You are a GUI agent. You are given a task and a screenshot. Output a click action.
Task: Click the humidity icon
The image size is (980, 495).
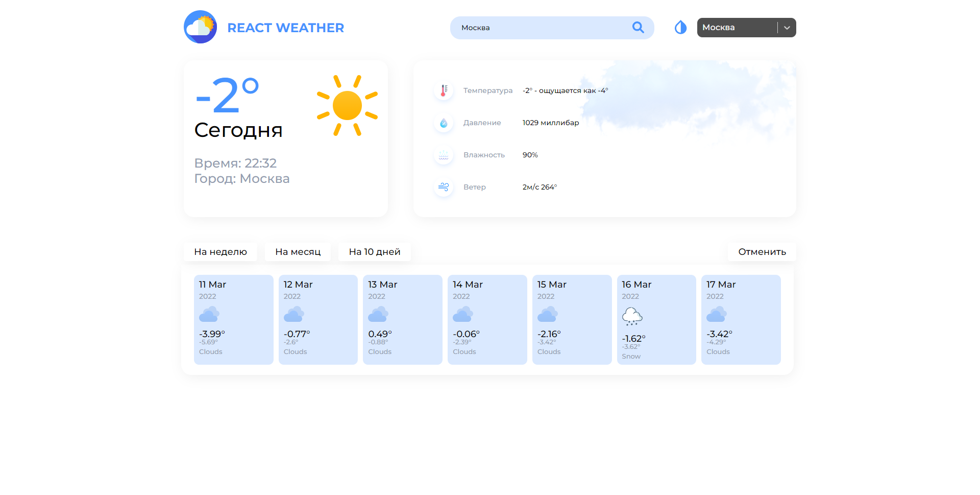tap(444, 155)
